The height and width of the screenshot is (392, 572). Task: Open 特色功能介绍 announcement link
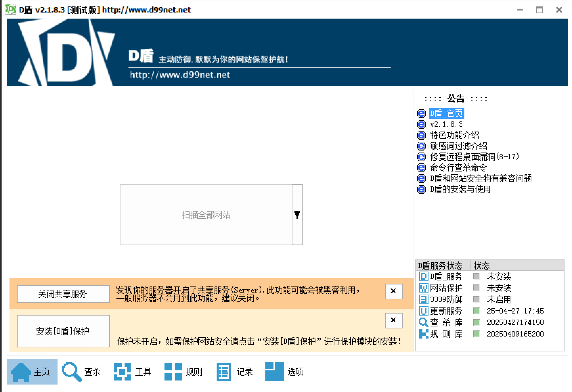[454, 135]
